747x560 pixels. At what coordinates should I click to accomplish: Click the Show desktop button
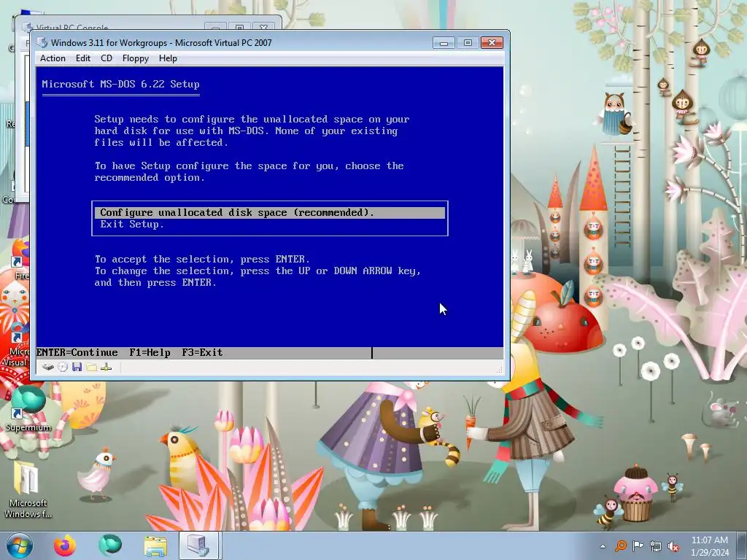(x=743, y=545)
